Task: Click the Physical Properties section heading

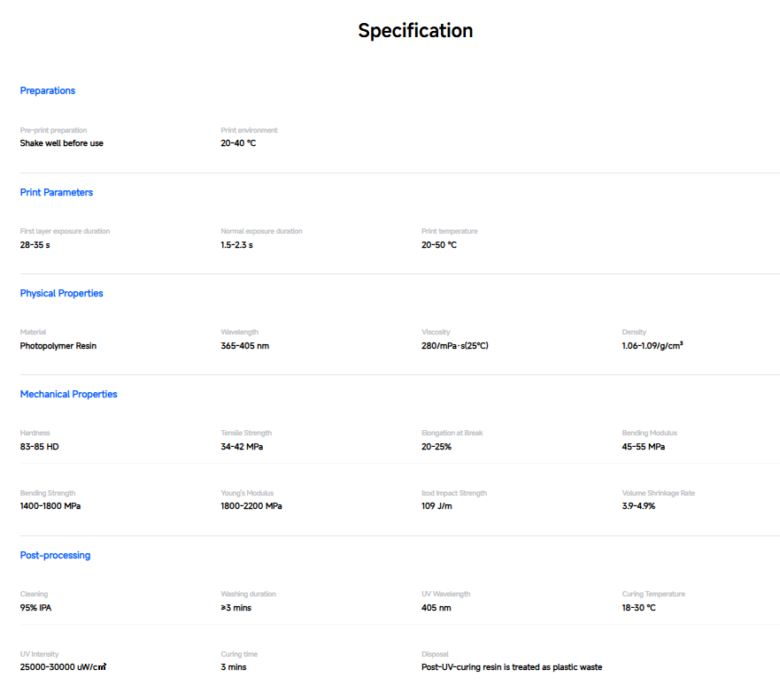Action: point(62,294)
